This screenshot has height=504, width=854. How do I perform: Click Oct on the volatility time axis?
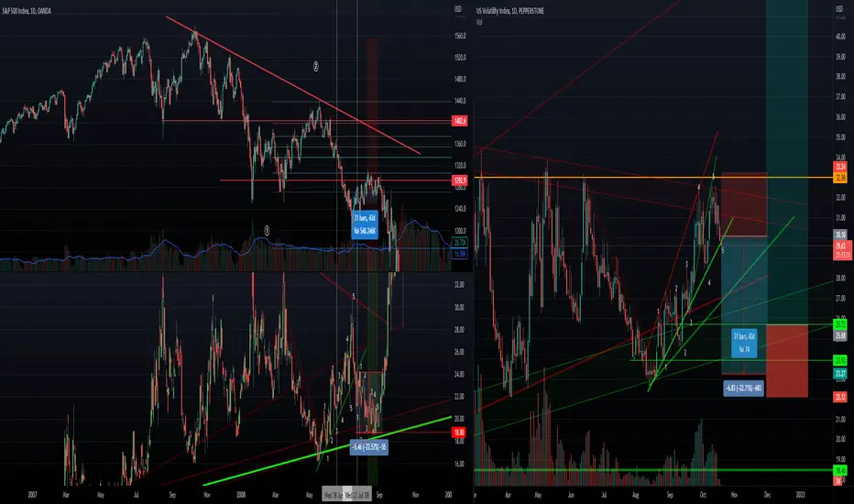703,495
